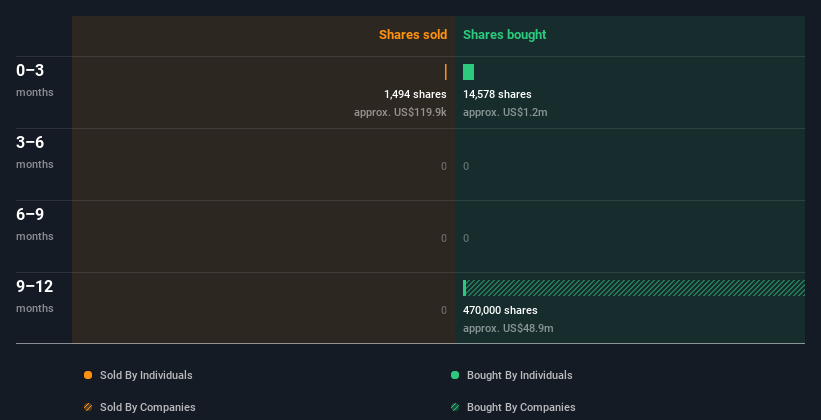The image size is (821, 420).
Task: Click the Shares bought column header
Action: [504, 35]
